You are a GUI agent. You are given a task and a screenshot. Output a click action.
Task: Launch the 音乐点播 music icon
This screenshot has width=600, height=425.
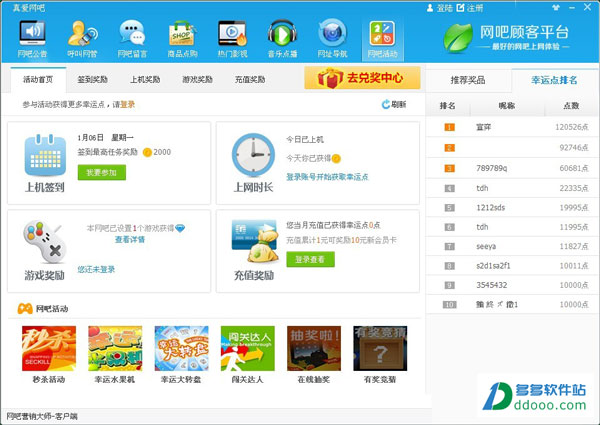point(282,38)
